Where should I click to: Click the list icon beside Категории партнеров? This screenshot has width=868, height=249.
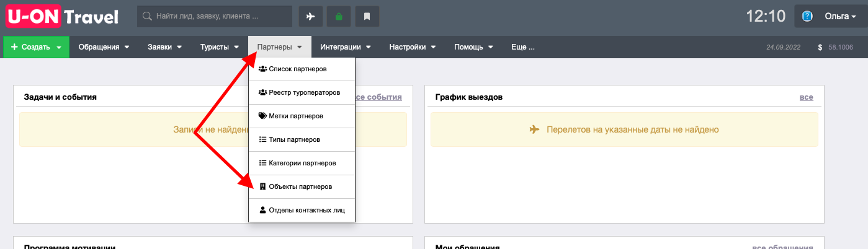click(x=262, y=163)
